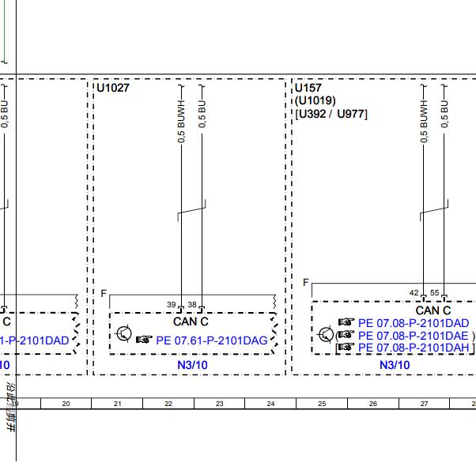Click column number 23 in ruler
The height and width of the screenshot is (474, 476).
(x=219, y=404)
